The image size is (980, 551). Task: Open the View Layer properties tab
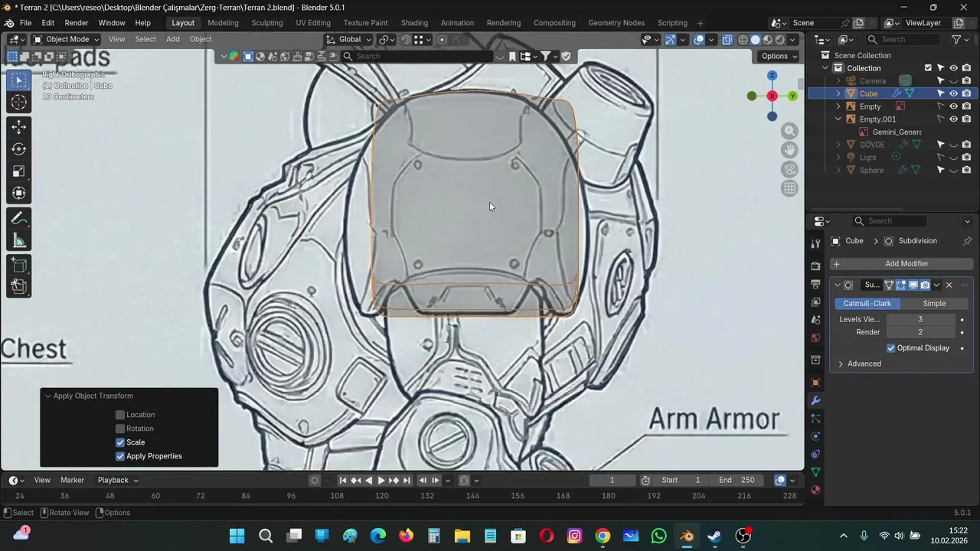tap(815, 302)
